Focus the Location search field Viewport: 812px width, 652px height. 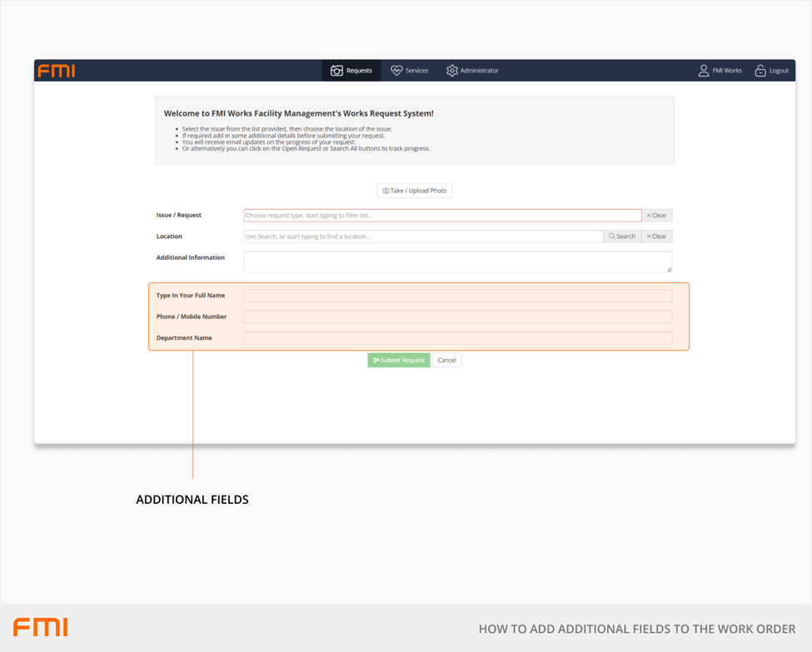coord(423,236)
